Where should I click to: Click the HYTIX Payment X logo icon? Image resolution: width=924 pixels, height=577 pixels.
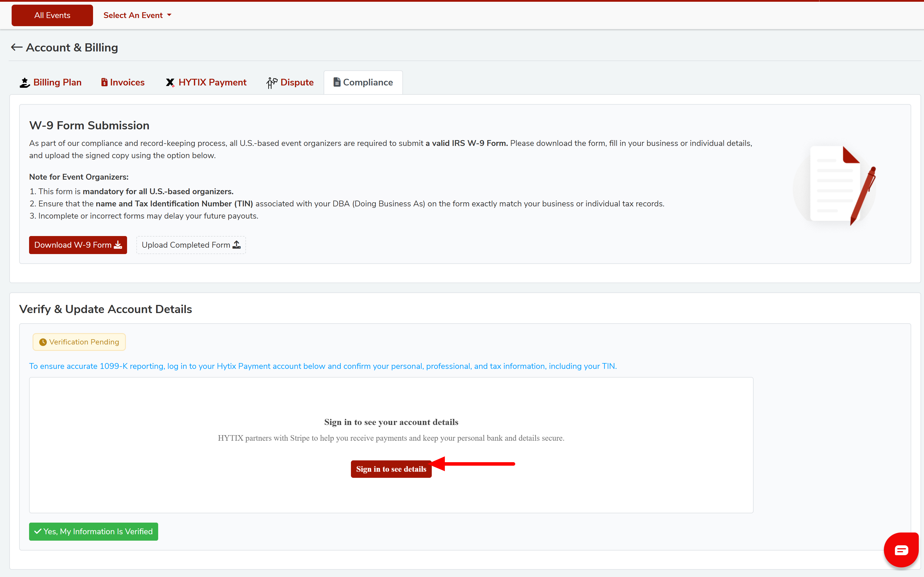[170, 83]
